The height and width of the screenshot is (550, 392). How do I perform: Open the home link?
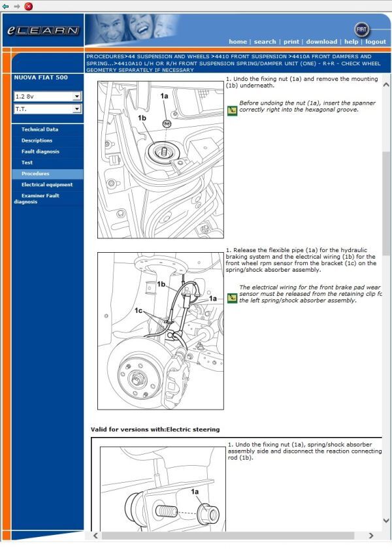(x=238, y=41)
